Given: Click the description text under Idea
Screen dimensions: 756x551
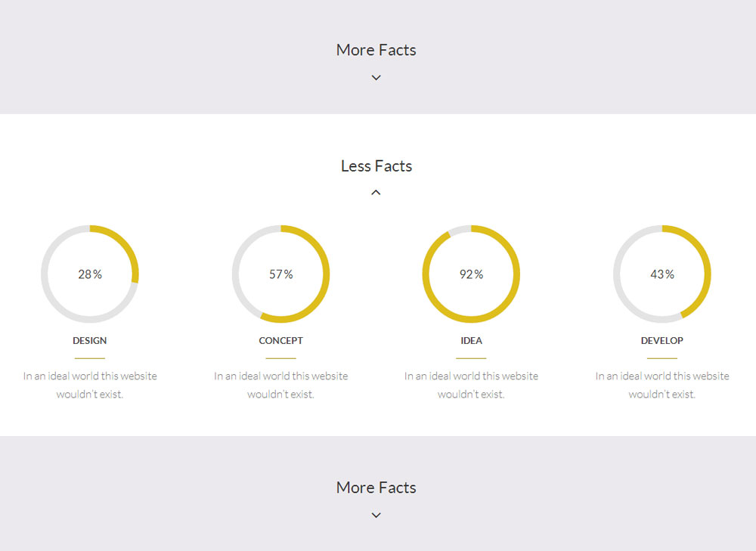Looking at the screenshot, I should pos(471,385).
